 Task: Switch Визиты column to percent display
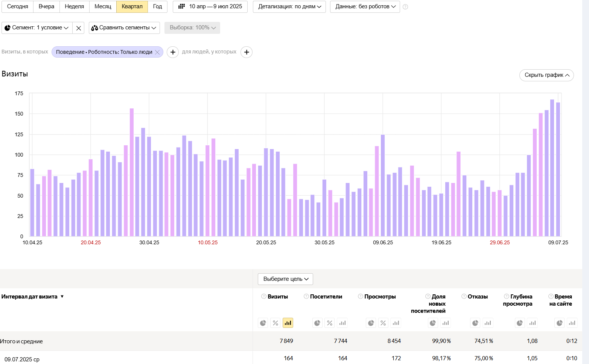coord(275,323)
